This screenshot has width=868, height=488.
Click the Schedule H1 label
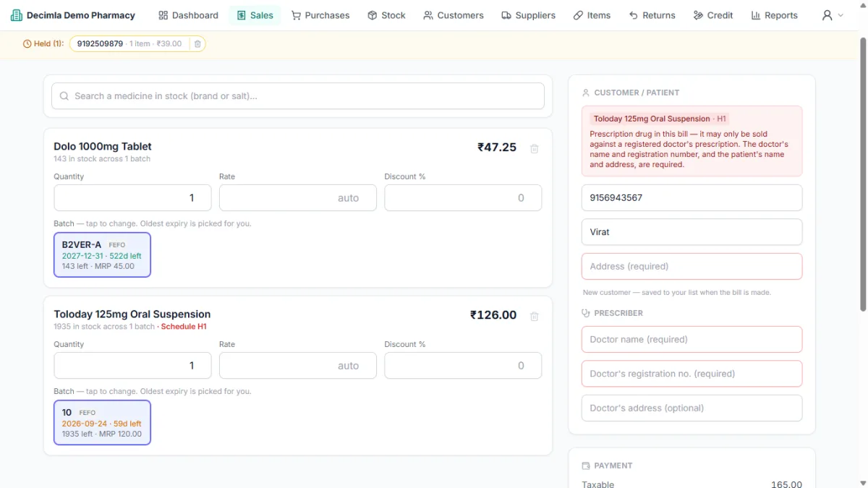[x=184, y=327]
